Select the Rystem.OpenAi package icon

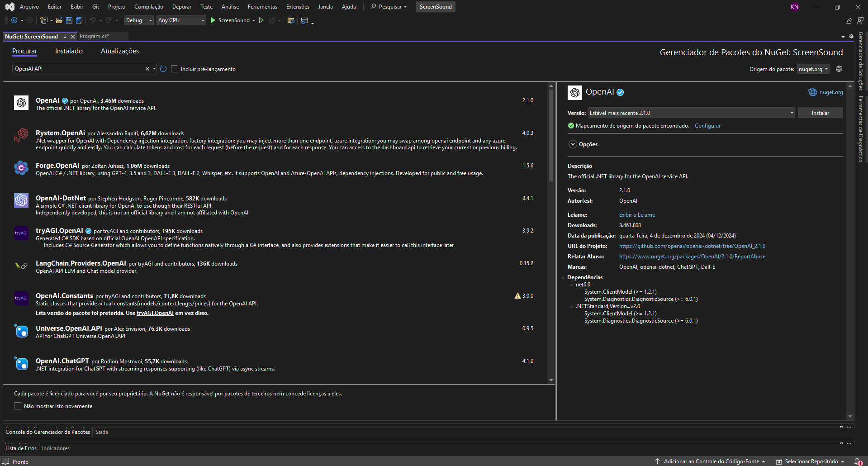[x=21, y=135]
